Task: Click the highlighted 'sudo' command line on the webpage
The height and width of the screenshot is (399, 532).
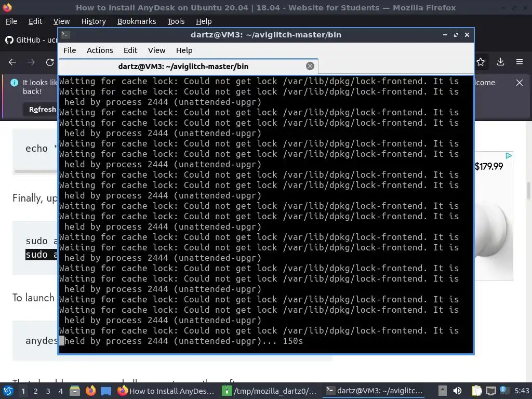Action: pos(42,255)
